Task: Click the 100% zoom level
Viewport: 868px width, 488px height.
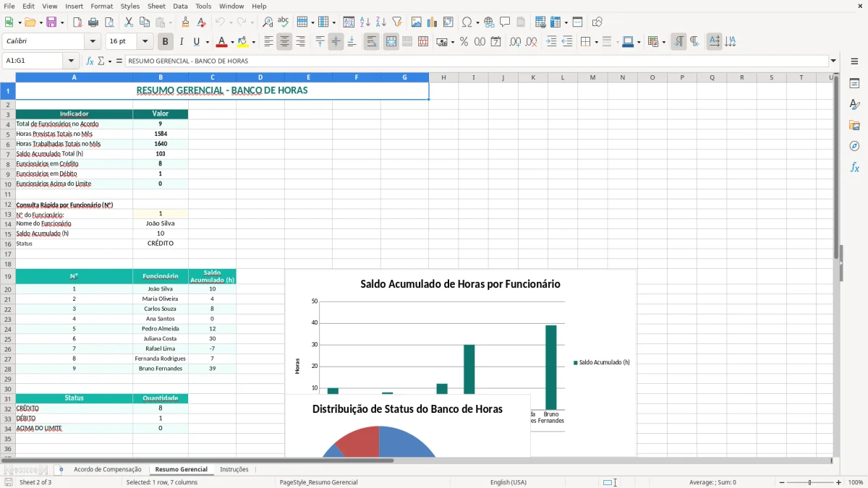Action: click(x=856, y=482)
